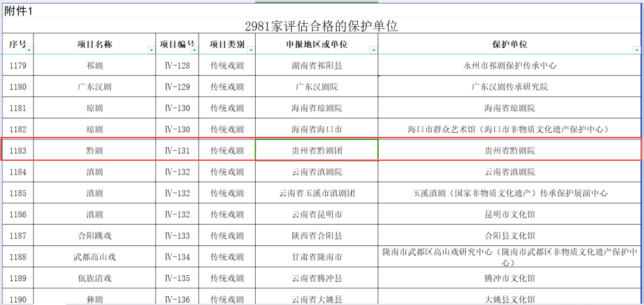Select the 附件1 cell
Viewport: 644px width, 305px height.
[19, 10]
